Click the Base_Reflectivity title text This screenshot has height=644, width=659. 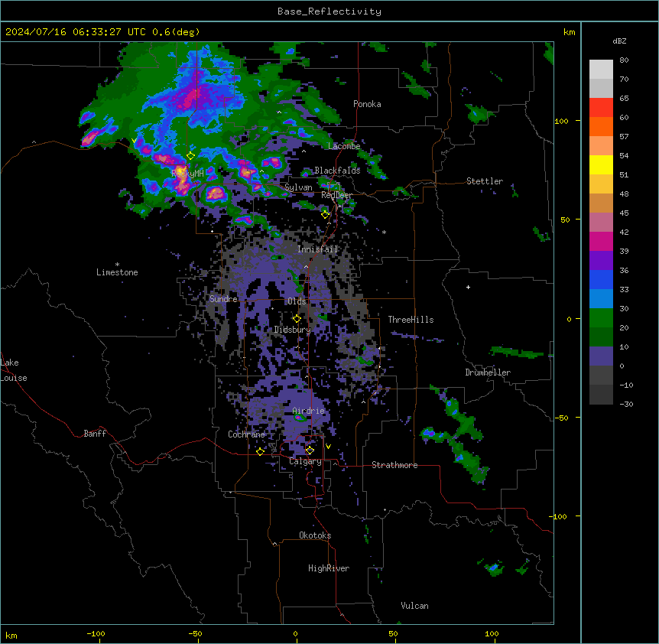click(329, 11)
